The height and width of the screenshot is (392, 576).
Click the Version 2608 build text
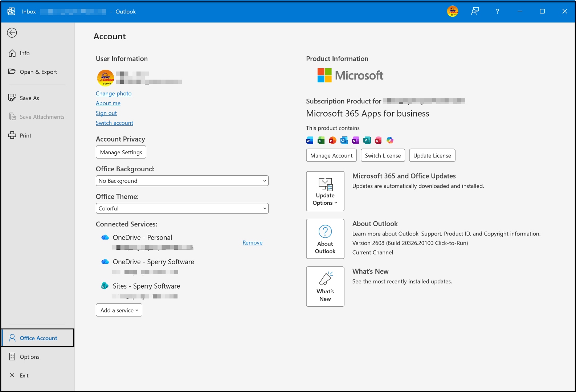tap(410, 243)
